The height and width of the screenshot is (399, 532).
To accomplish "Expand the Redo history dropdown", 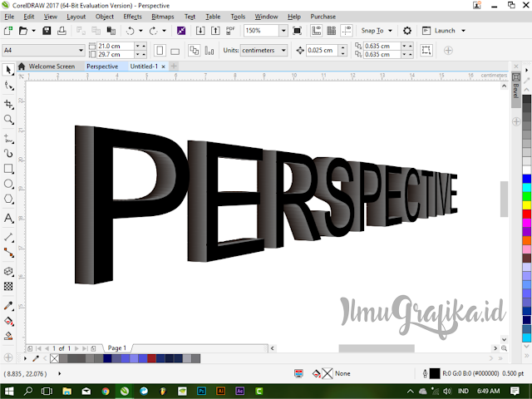I will click(165, 31).
